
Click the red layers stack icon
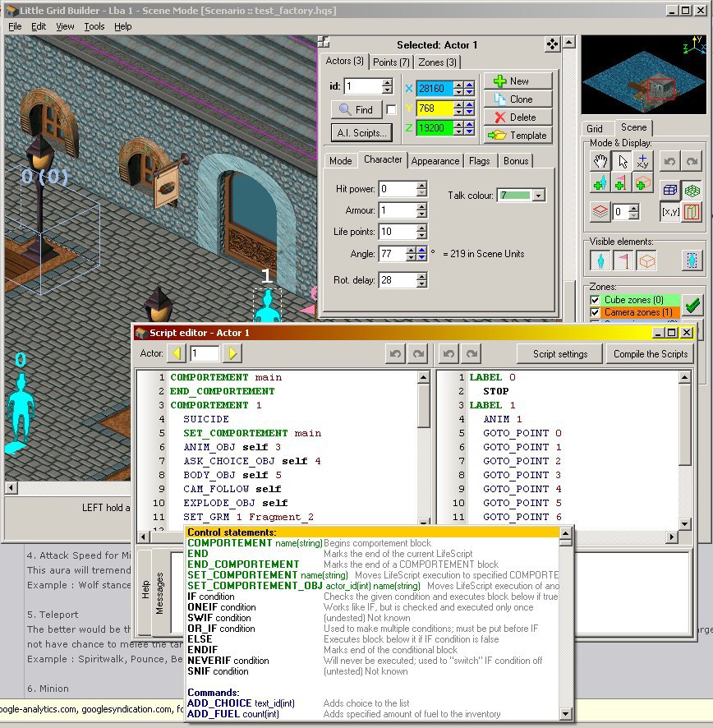(600, 212)
